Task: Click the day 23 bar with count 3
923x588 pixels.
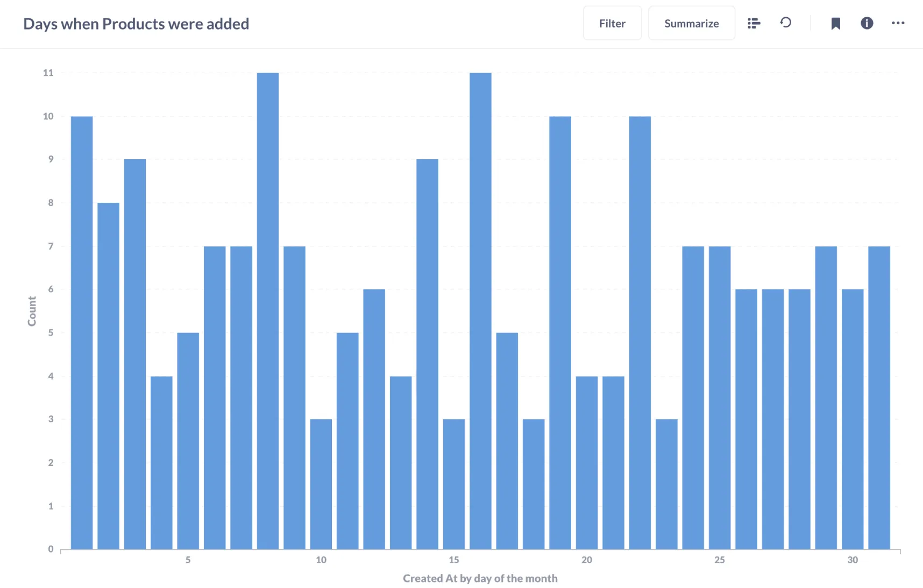Action: [x=666, y=484]
